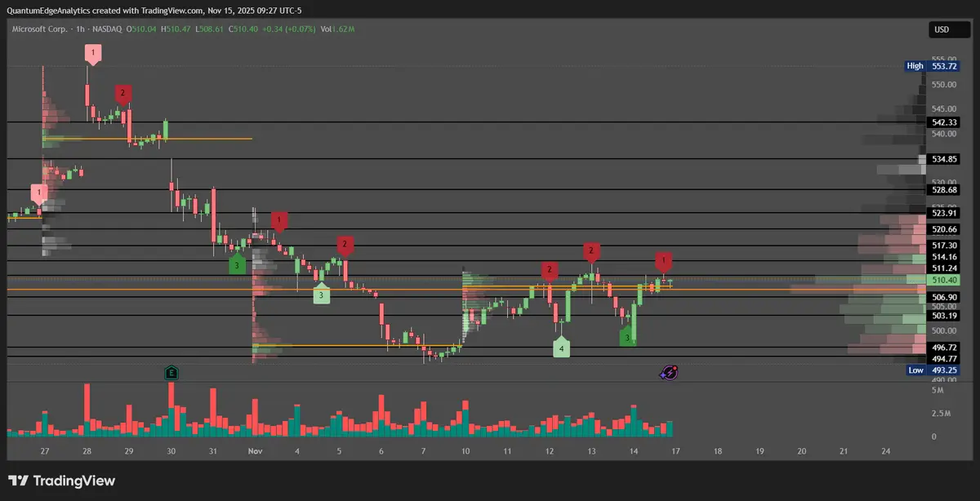Click the 'Nov' label on time axis
Viewport: 980px width, 501px height.
(255, 450)
